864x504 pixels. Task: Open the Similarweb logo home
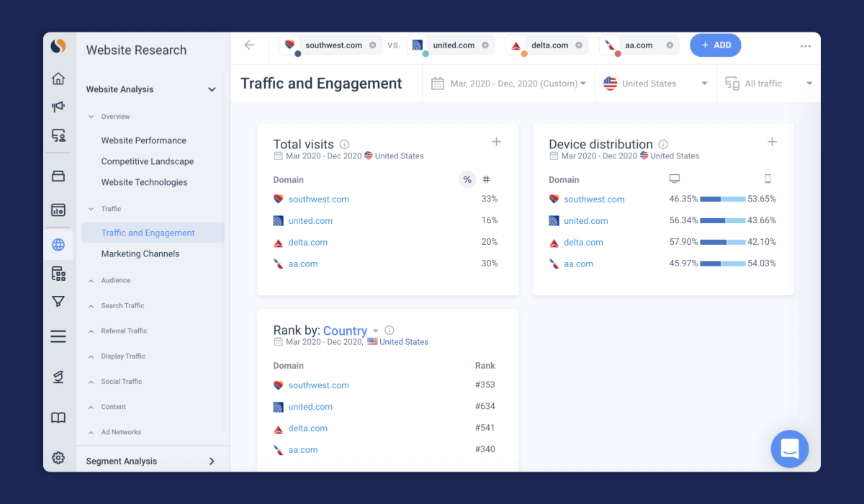(58, 47)
